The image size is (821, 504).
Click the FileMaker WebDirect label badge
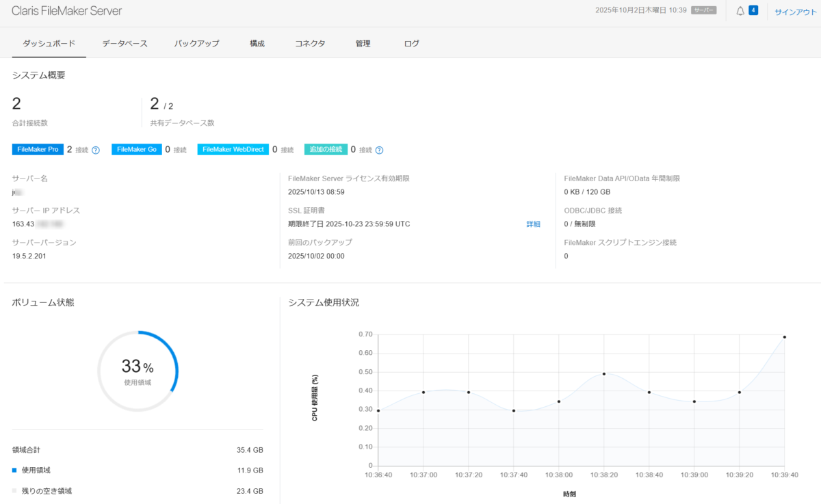pos(233,149)
